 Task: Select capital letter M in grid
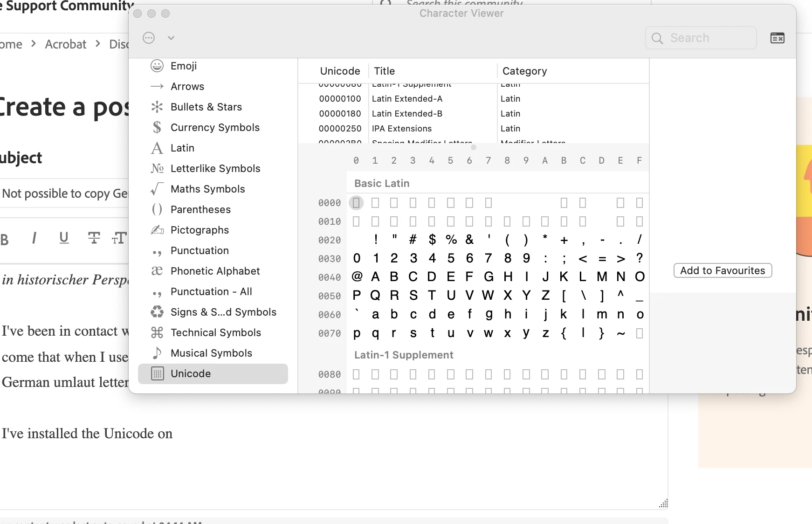click(602, 277)
